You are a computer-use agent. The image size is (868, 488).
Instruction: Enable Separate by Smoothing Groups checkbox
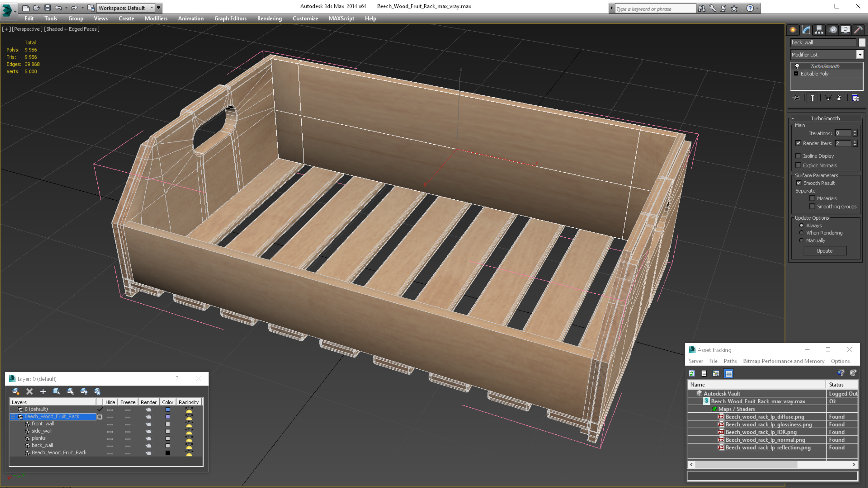(812, 206)
